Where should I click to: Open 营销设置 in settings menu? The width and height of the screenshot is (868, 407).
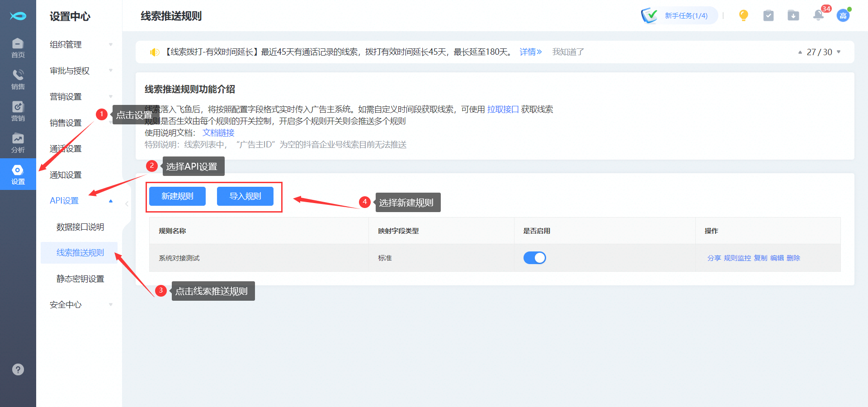[66, 97]
